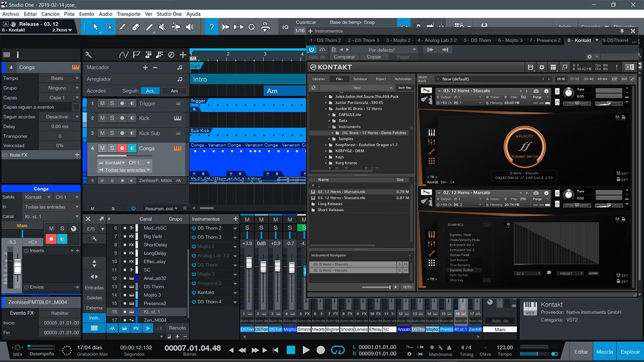This screenshot has width=644, height=362.
Task: Toggle the plugin bypass power button in Instrumentos window
Action: 312,49
